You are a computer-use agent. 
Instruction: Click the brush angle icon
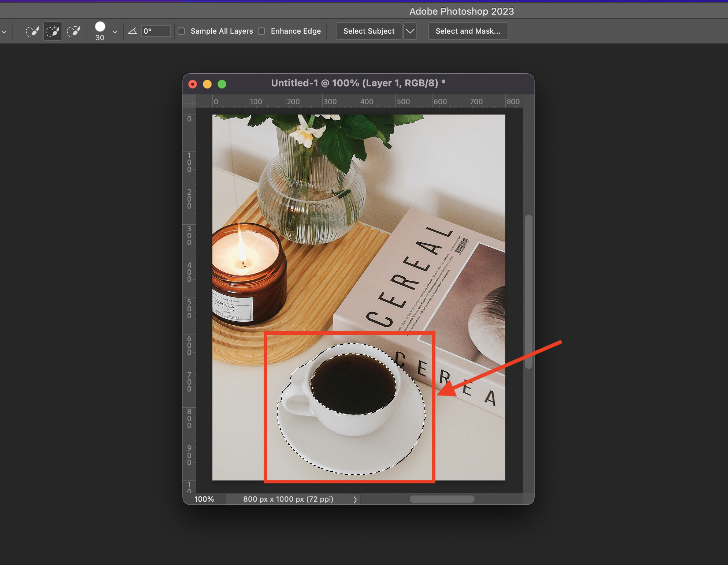[132, 31]
